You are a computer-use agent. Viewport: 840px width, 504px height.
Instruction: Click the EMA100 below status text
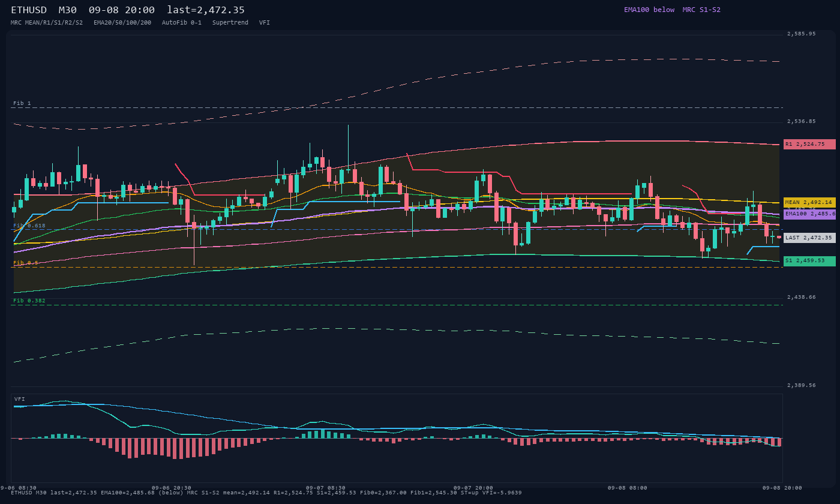pyautogui.click(x=649, y=10)
